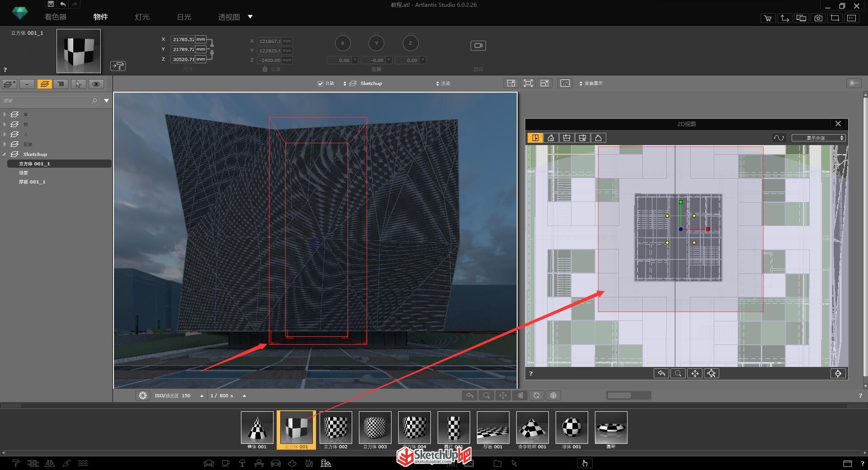Click the info icon under preview
The height and width of the screenshot is (470, 868).
point(553,395)
